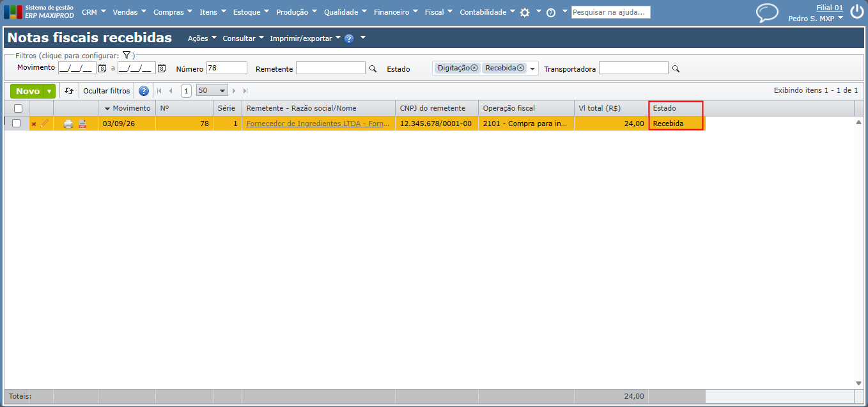Click the grey printer icon in the row
This screenshot has height=407, width=868.
point(68,124)
